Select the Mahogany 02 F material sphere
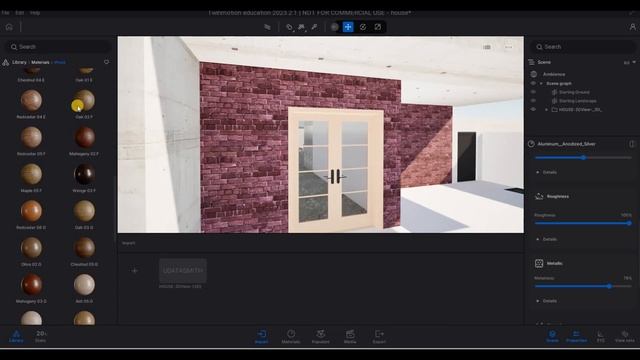640x360 pixels. 84,138
